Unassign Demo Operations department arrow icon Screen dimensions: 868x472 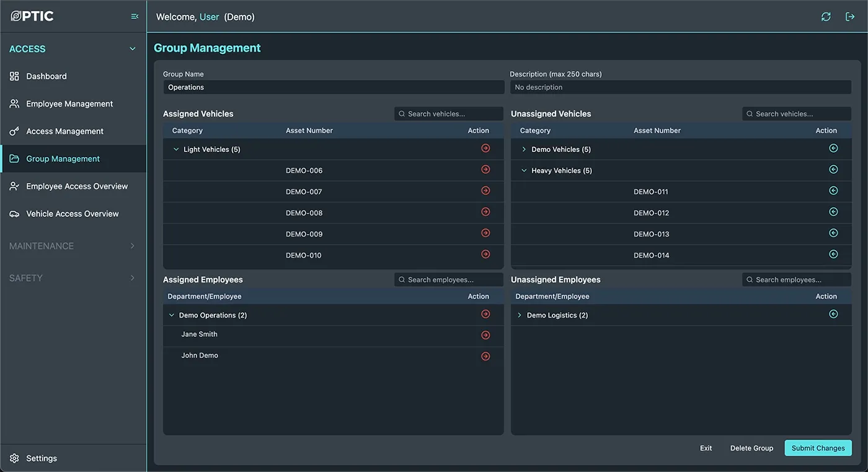[x=485, y=314]
